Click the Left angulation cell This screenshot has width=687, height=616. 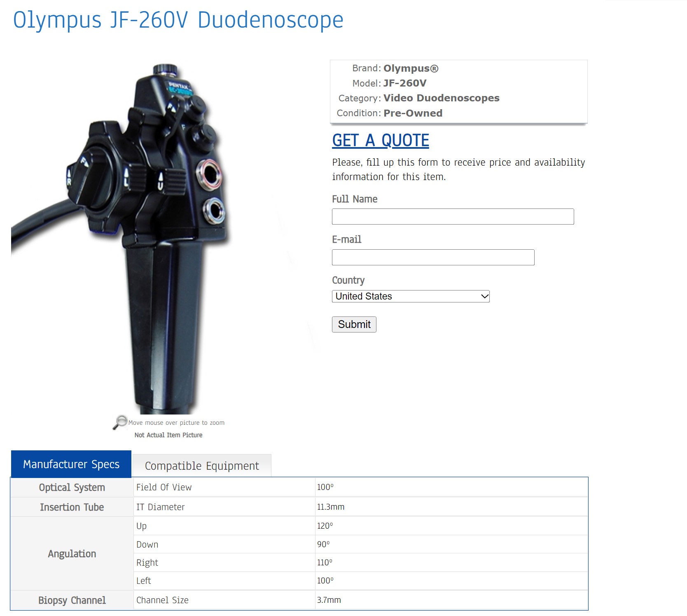click(224, 581)
